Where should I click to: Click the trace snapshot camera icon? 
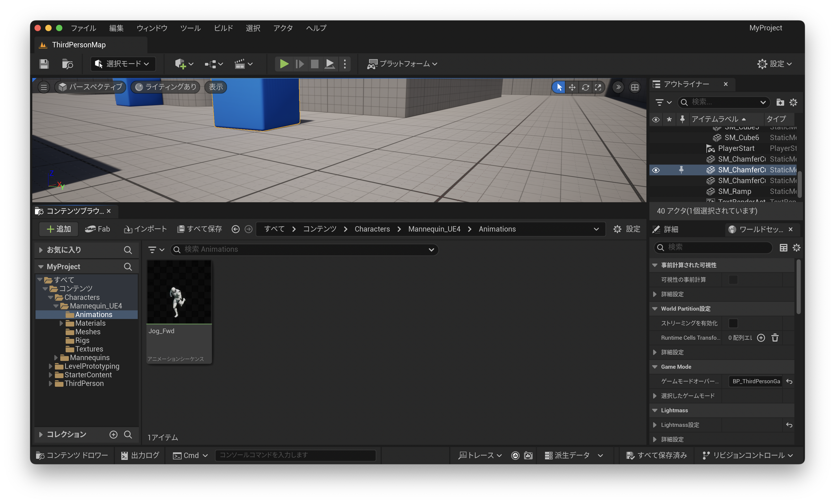(528, 456)
